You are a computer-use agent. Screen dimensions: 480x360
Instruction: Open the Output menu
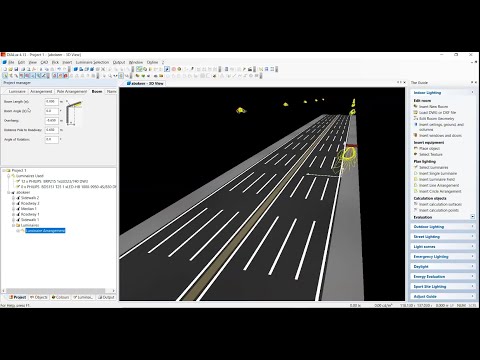[x=119, y=62]
